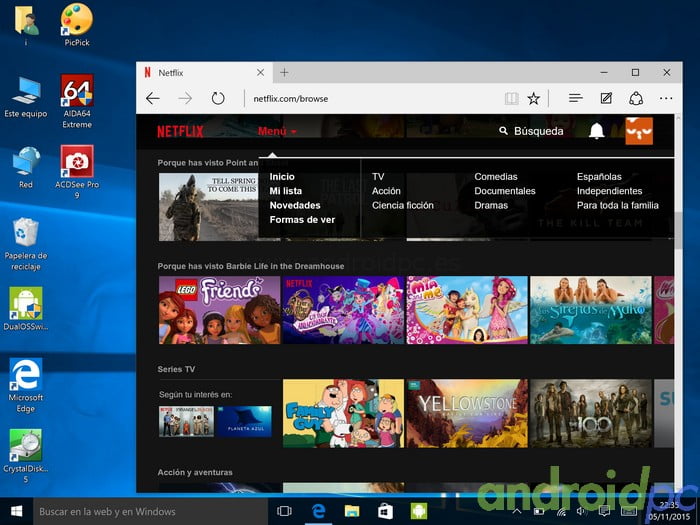Click the Edge back arrow button
The height and width of the screenshot is (525, 700).
coord(153,98)
